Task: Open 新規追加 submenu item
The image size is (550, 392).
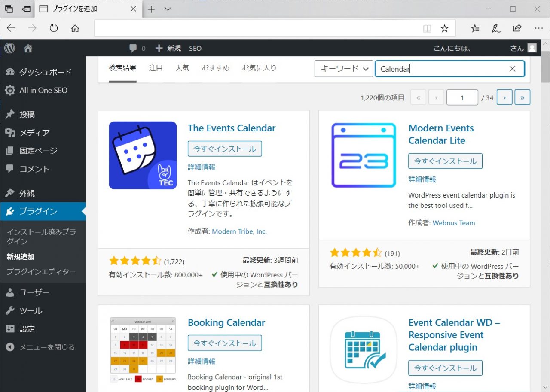Action: point(21,257)
